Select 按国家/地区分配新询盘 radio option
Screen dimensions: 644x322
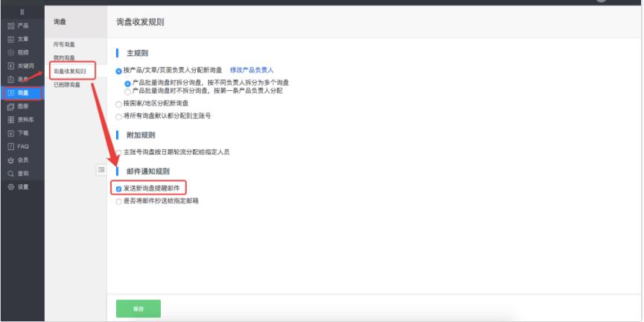tap(118, 104)
